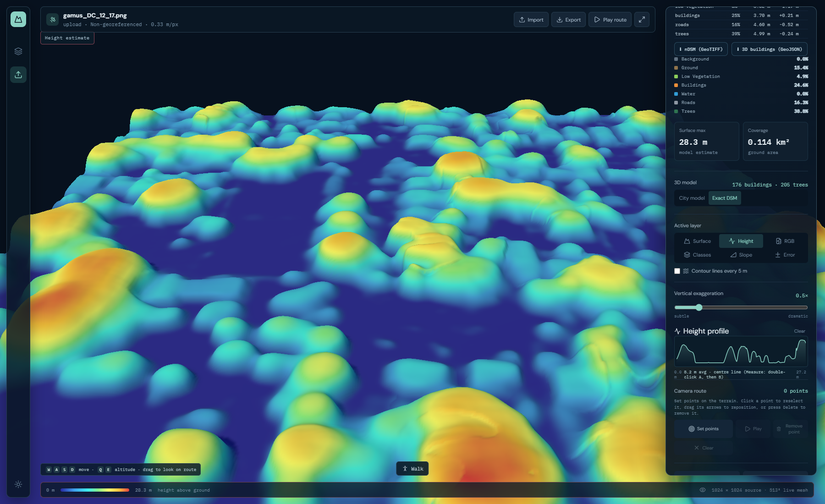This screenshot has width=825, height=504.
Task: Click the Import button
Action: pyautogui.click(x=531, y=20)
